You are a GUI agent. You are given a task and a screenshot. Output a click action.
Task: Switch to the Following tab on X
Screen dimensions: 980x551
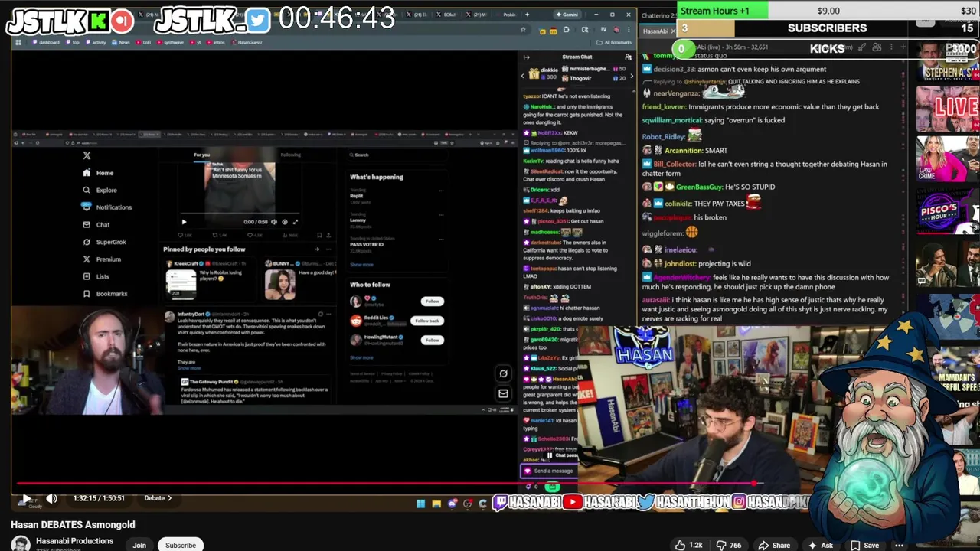click(290, 155)
